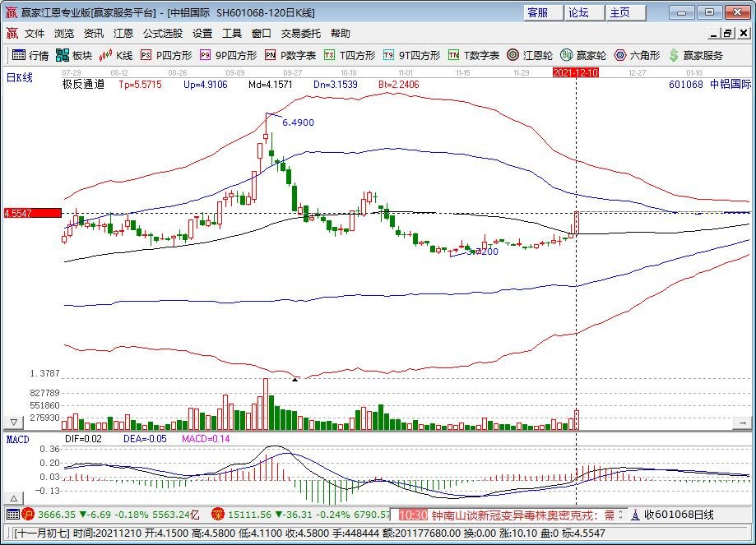Open the 赢家服务 service icon
This screenshot has height=545, width=756.
click(x=696, y=55)
